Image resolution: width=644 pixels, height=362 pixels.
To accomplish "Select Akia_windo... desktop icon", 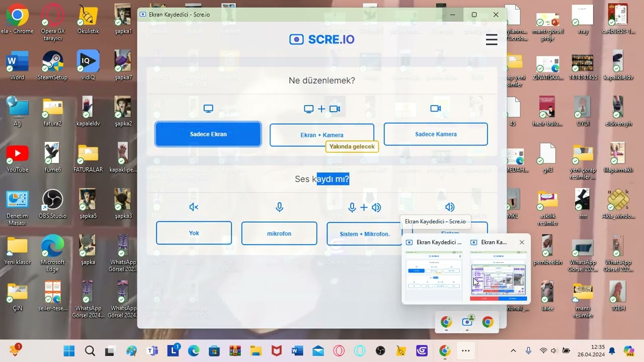I will 618,204.
